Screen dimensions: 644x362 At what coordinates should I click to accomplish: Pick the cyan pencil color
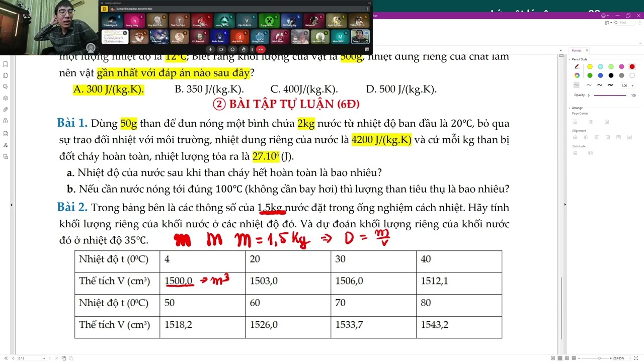[600, 67]
